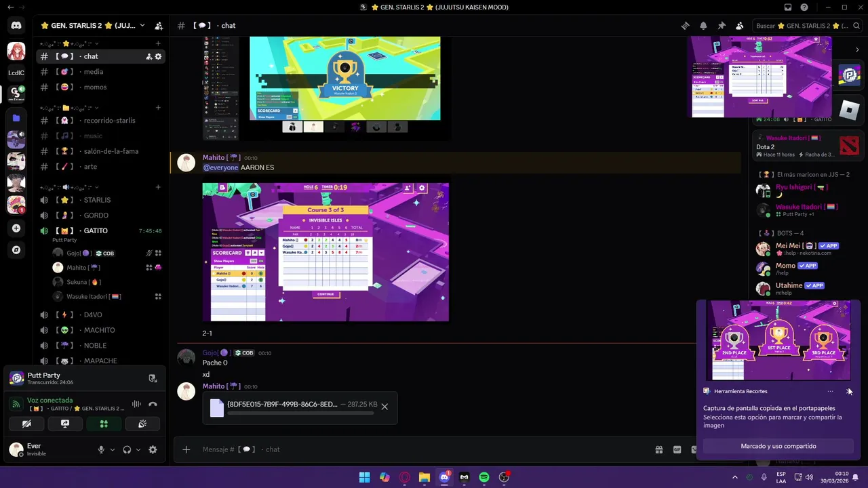Open the recorrido-starlis channel

click(100, 121)
